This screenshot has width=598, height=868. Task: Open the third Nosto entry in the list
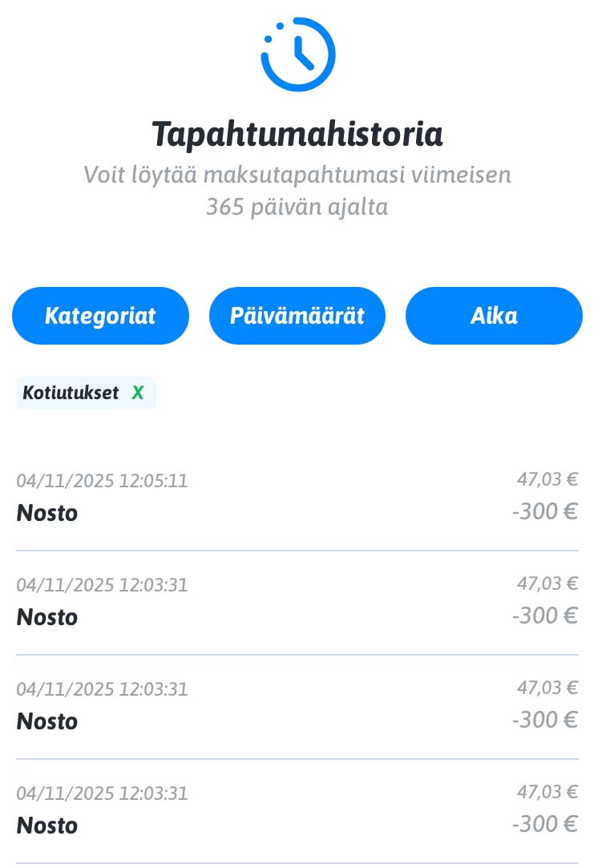47,721
